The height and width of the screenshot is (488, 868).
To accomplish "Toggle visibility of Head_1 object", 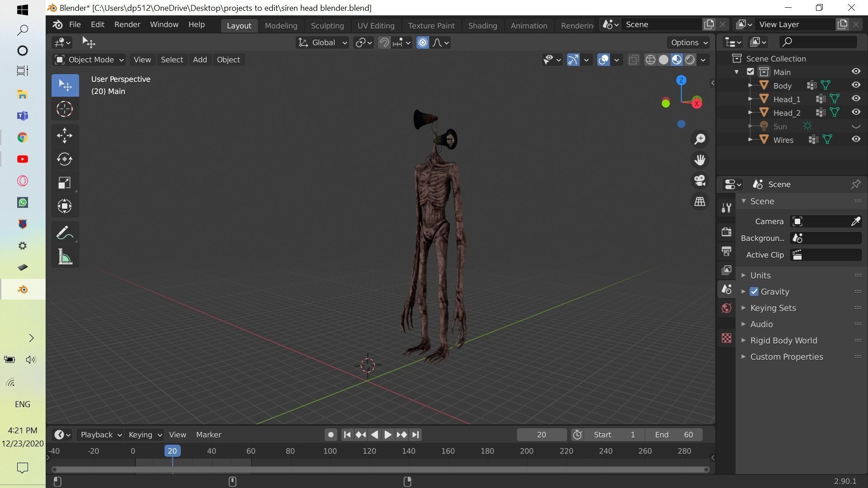I will 856,99.
